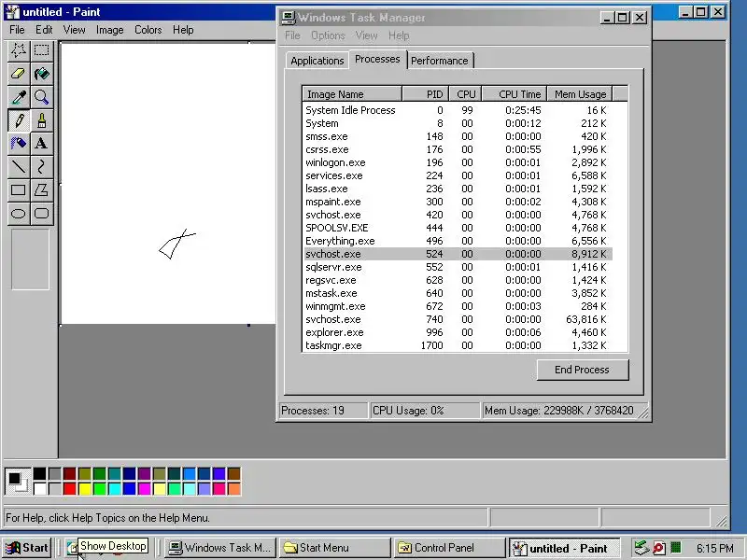The image size is (747, 560).
Task: Click the Task Manager title bar icon
Action: click(288, 18)
